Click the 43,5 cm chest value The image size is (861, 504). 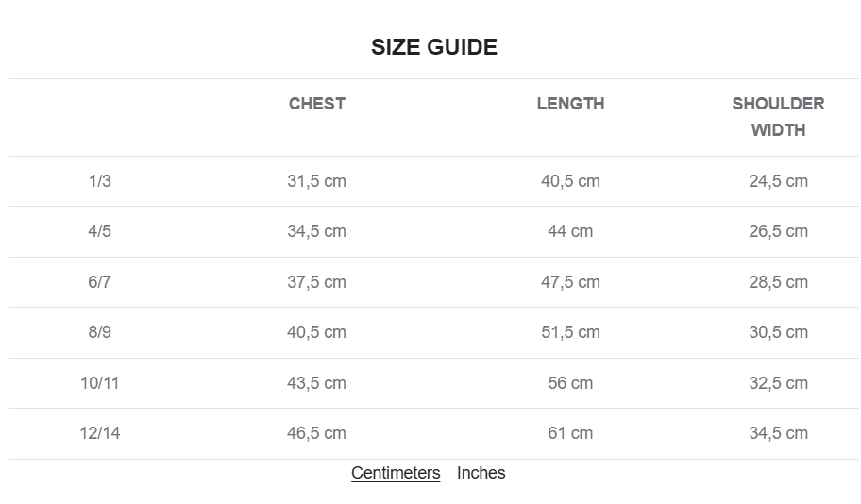(x=317, y=383)
